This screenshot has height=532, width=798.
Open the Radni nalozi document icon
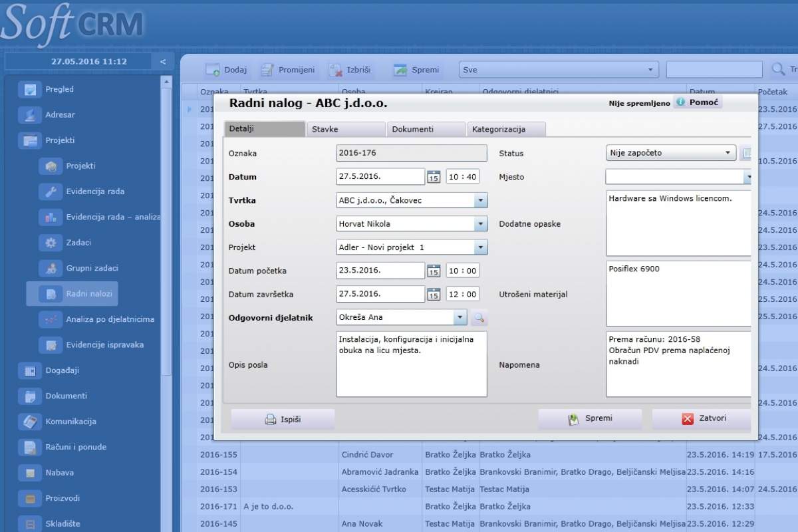pyautogui.click(x=51, y=294)
